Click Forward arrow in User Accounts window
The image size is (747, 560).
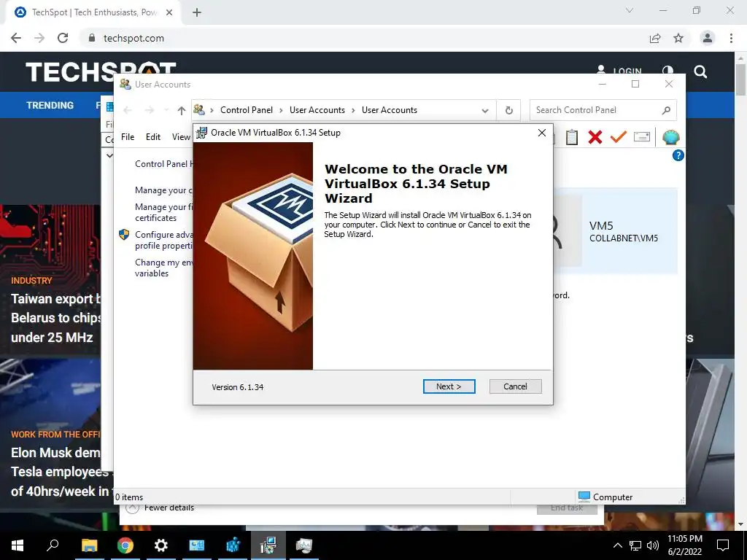coord(149,111)
